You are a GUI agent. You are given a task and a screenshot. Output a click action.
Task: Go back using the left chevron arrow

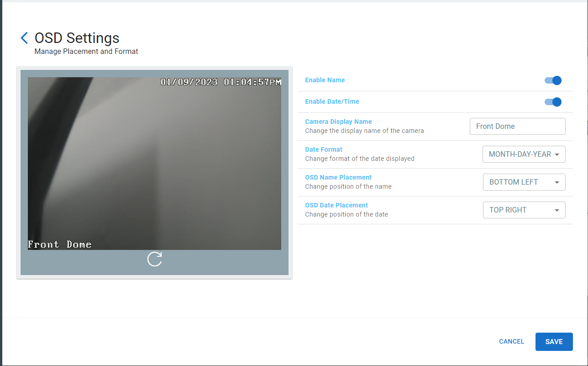[x=24, y=38]
